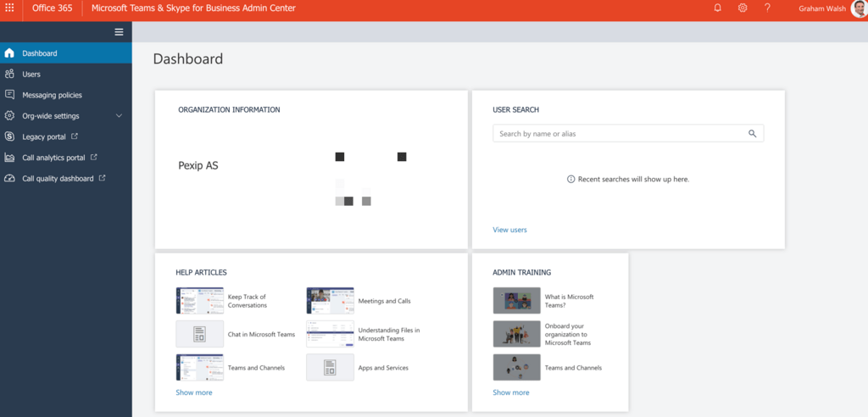Click Show more under Admin Training

[511, 392]
